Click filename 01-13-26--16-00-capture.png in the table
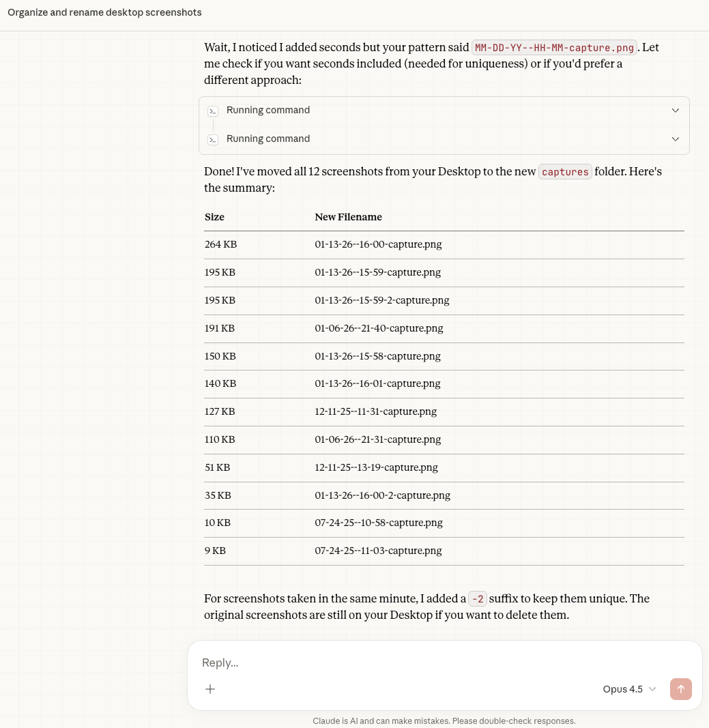This screenshot has height=728, width=709. point(378,244)
